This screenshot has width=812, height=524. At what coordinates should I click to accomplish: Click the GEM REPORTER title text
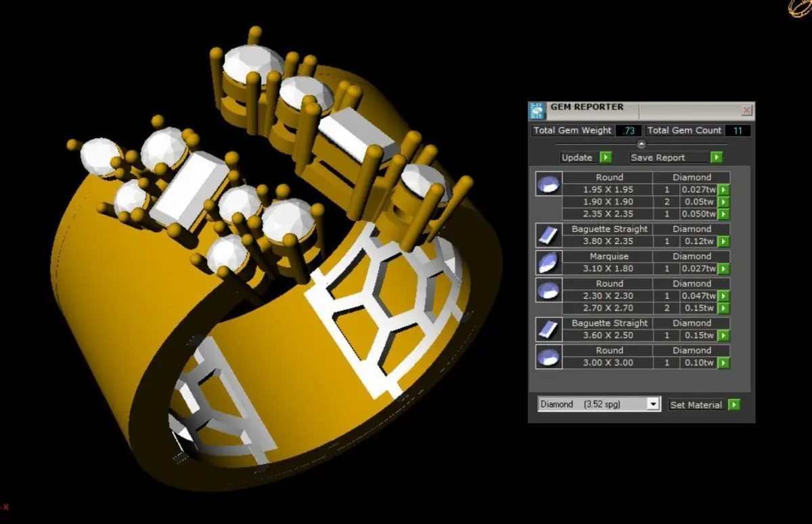(587, 107)
